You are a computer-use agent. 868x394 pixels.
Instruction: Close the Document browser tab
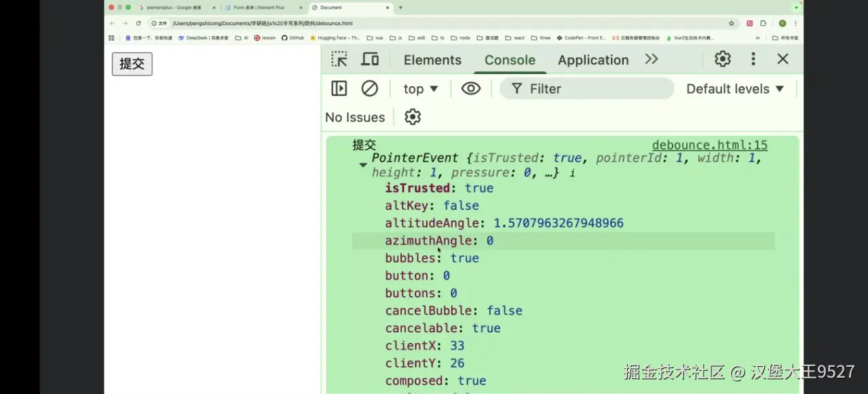[388, 7]
